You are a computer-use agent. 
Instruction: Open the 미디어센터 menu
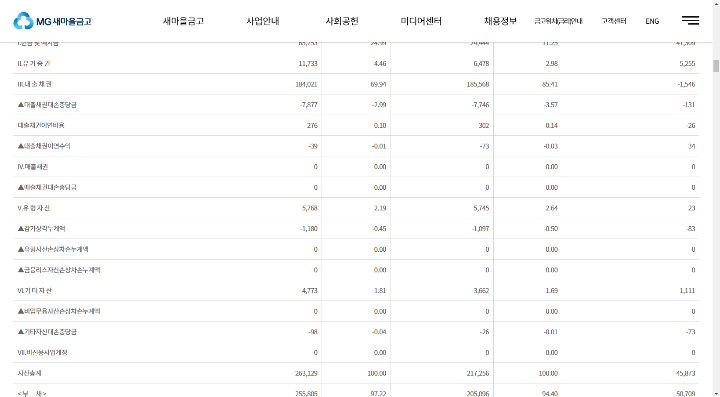(421, 21)
